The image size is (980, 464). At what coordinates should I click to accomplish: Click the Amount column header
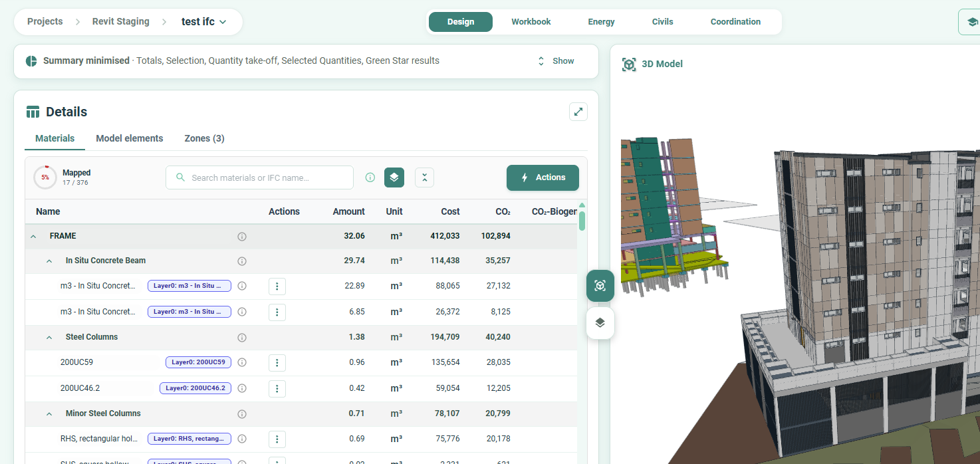[349, 211]
